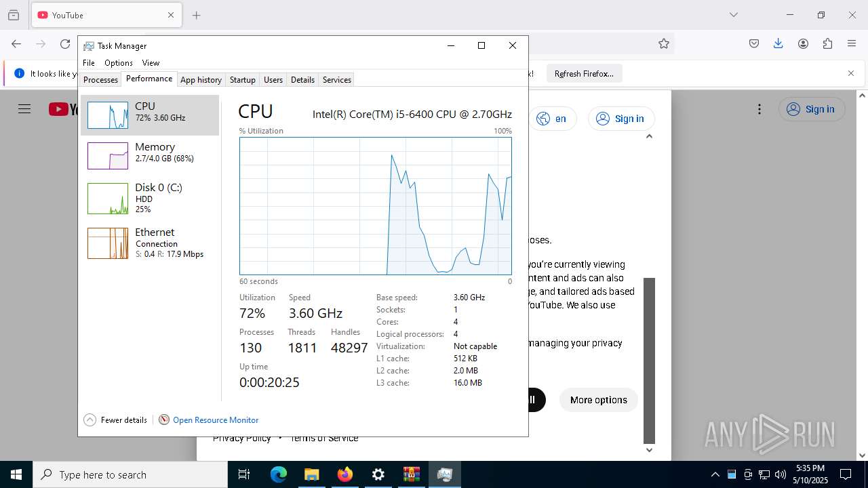Viewport: 868px width, 488px height.
Task: Open the Windows Start menu
Action: pyautogui.click(x=16, y=474)
